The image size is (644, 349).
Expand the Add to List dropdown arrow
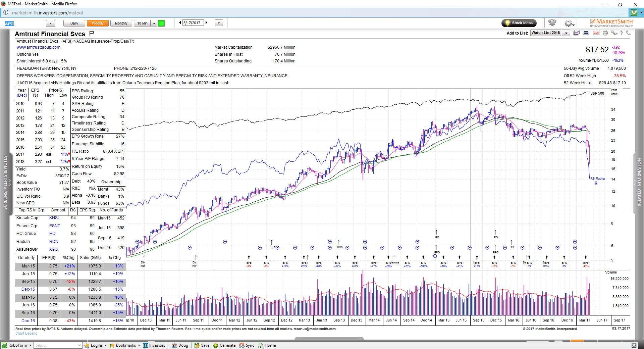tap(566, 33)
